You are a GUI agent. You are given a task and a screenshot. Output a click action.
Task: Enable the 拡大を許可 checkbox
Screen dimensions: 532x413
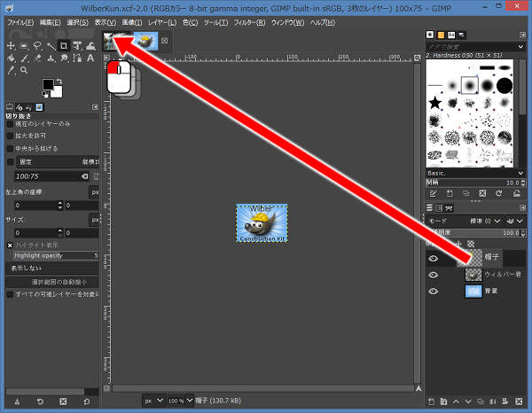coord(10,136)
